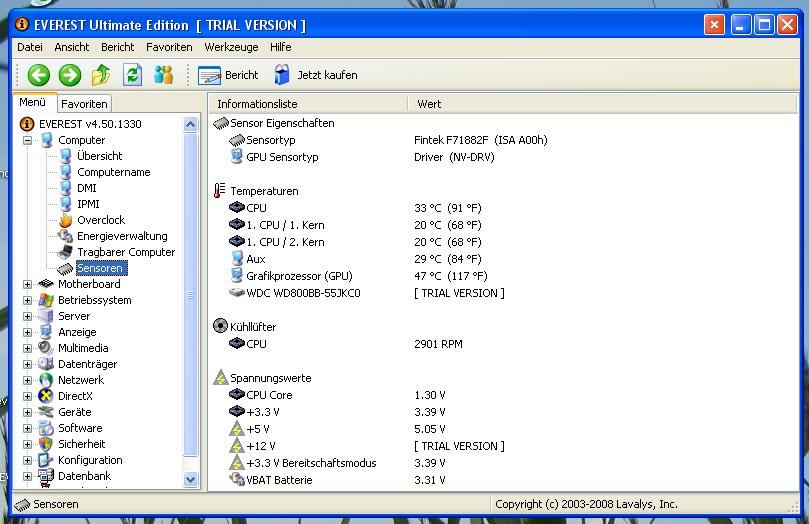Select Übersicht in the Computer tree
The width and height of the screenshot is (809, 524).
(100, 156)
